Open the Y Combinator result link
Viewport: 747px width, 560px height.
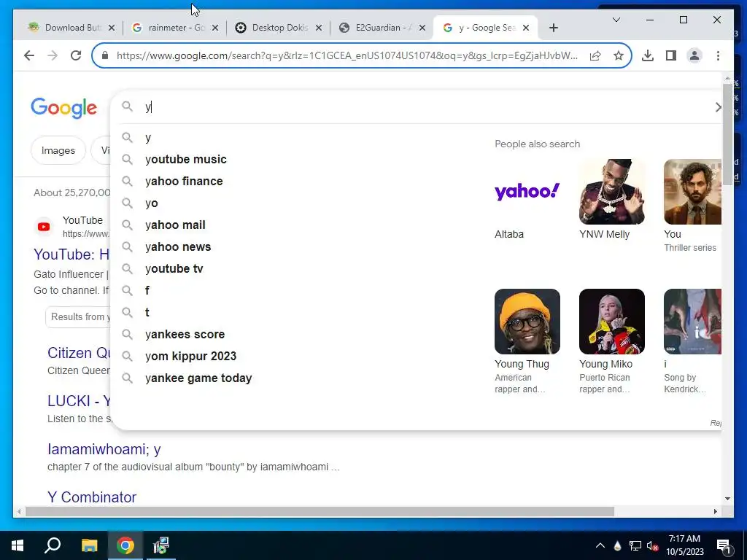91,497
